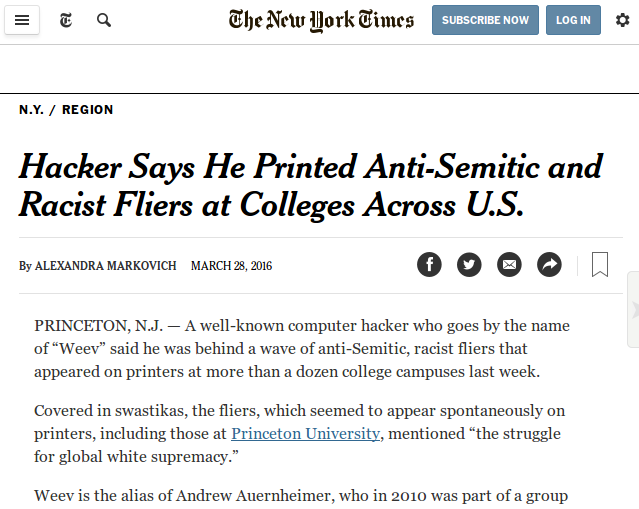Expand the right-edge side panel arrow
This screenshot has height=509, width=639.
pyautogui.click(x=633, y=310)
